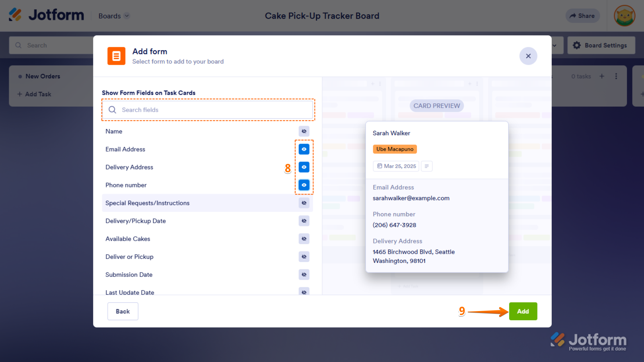
Task: Click the board Search box
Action: [52, 45]
